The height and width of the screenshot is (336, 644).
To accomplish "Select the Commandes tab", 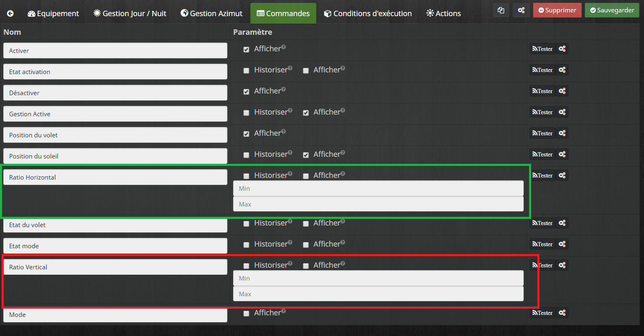I will 283,13.
